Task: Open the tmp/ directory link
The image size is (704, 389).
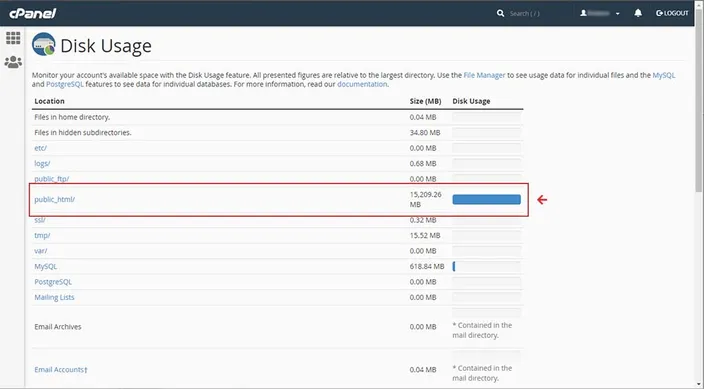Action: coord(42,235)
